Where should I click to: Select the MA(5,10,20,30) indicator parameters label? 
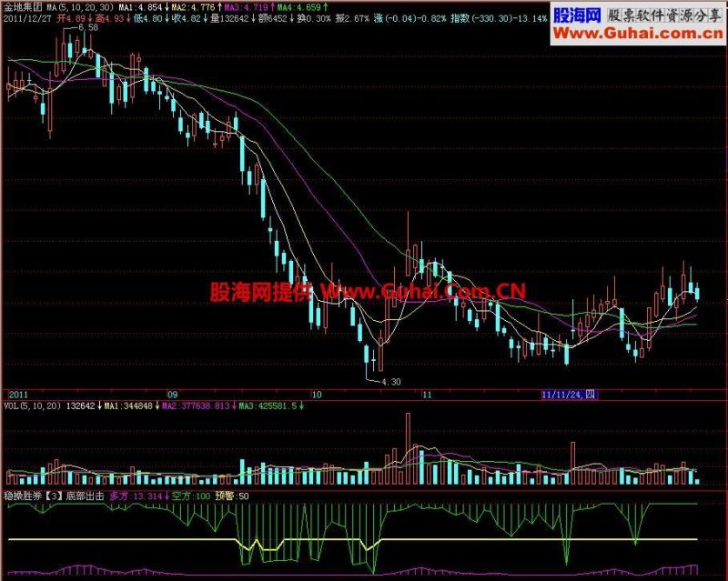(x=80, y=7)
